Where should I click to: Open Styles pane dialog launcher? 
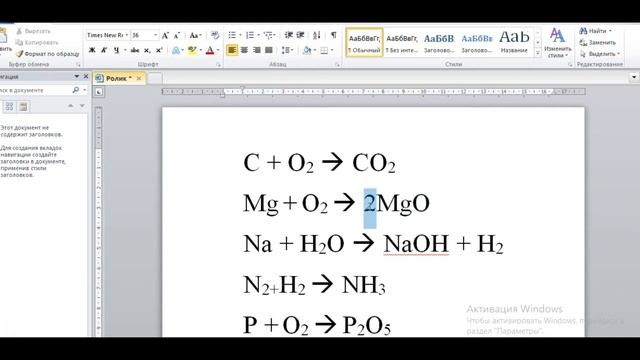(570, 64)
